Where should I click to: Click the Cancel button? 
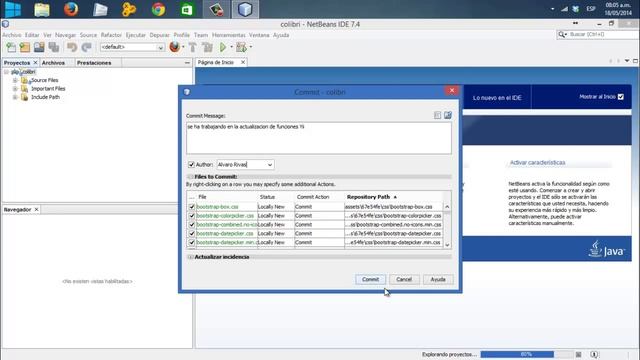point(404,280)
